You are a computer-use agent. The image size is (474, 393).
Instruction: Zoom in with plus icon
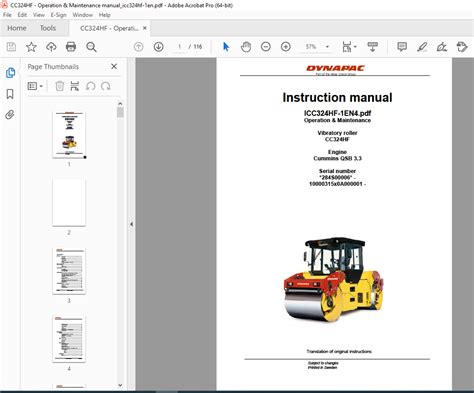(x=286, y=47)
